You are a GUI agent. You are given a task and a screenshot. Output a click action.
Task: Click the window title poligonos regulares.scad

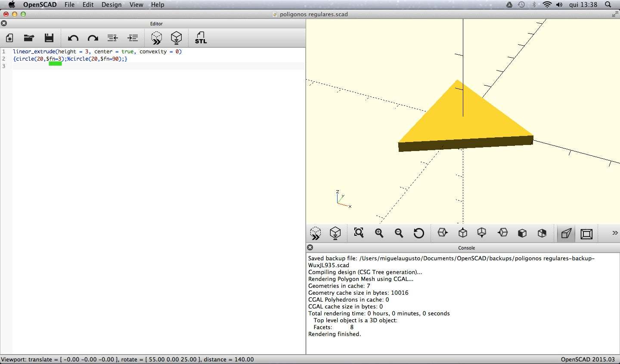tap(313, 14)
